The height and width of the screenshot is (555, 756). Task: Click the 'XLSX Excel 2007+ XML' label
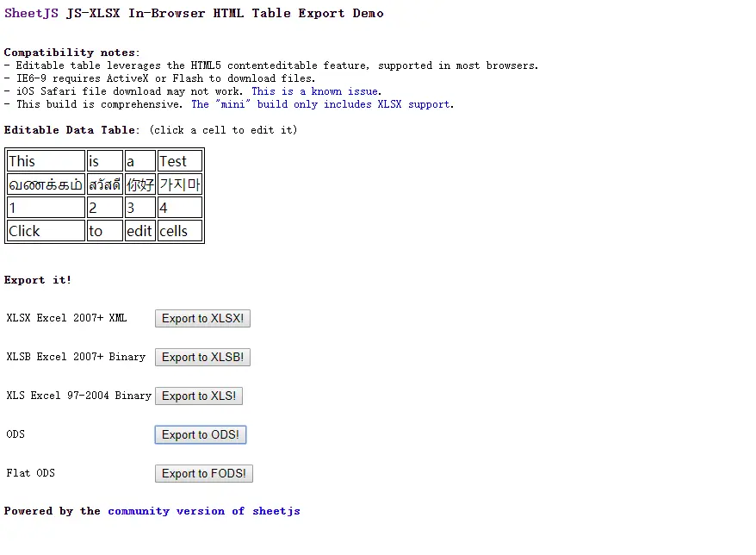(x=66, y=318)
